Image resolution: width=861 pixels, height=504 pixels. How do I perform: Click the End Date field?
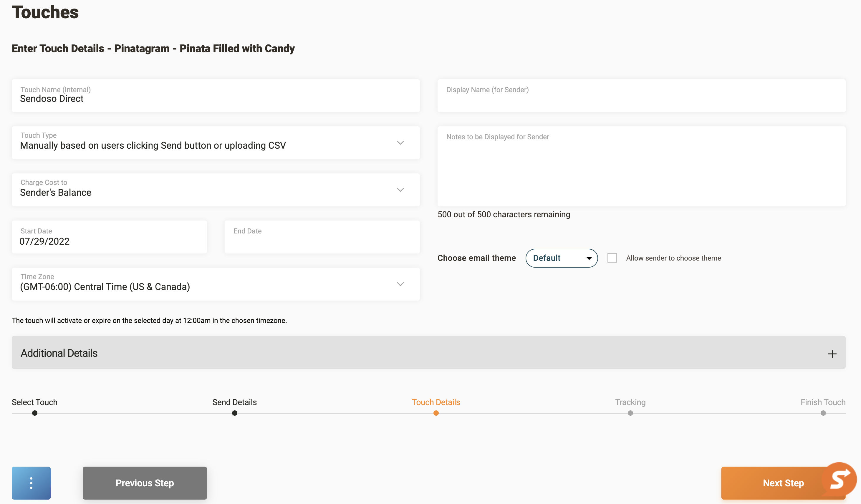[x=322, y=237]
